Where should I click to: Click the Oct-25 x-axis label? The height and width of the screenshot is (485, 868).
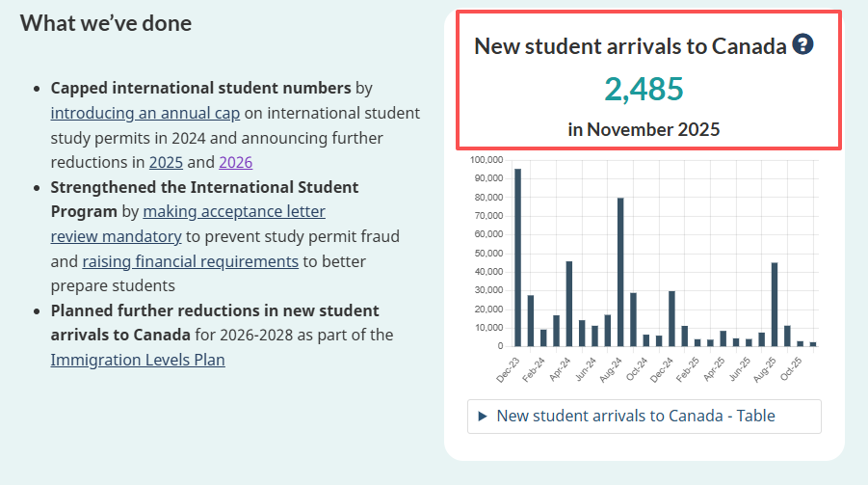tap(791, 369)
